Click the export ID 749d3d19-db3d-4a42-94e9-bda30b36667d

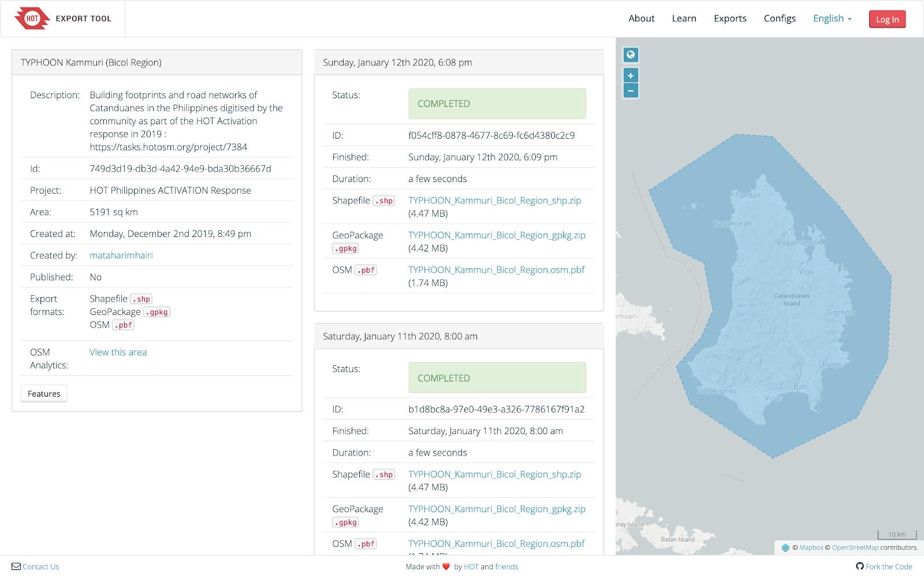[x=180, y=169]
